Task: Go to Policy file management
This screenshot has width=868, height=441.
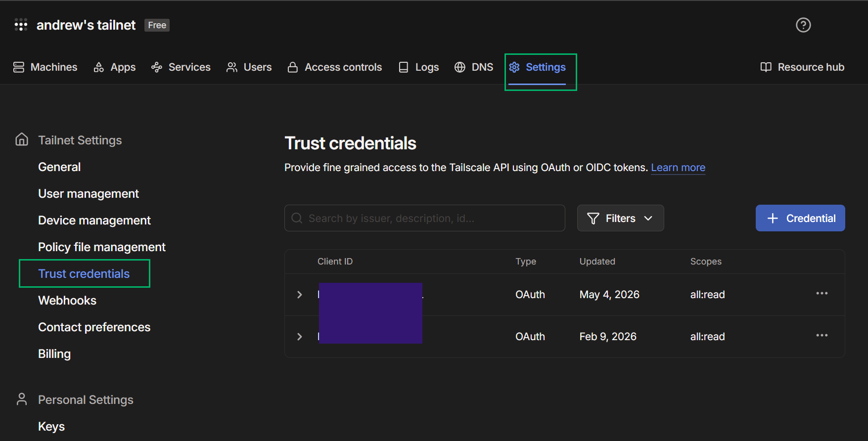Action: [102, 247]
